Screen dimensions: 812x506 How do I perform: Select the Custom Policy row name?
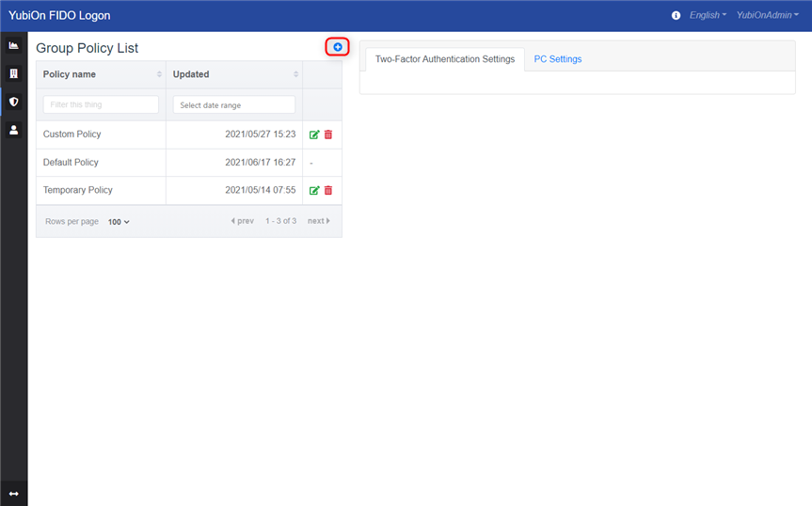(x=72, y=134)
